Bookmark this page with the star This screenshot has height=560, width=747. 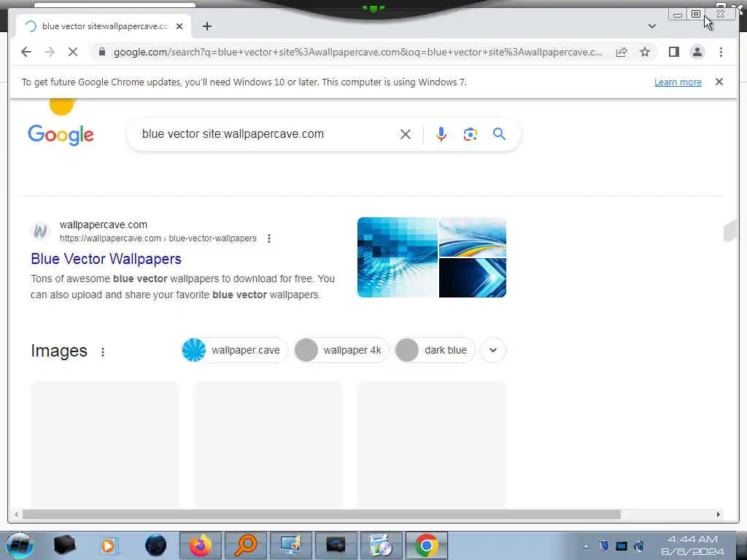[645, 52]
